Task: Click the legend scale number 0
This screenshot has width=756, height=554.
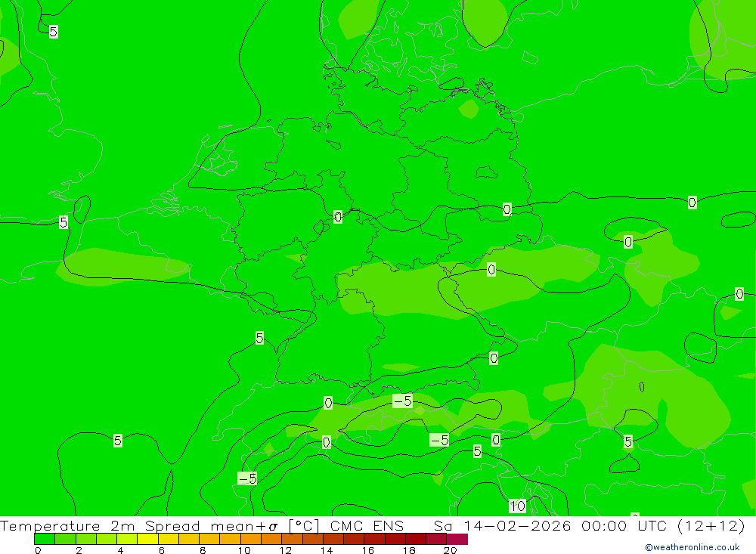Action: pyautogui.click(x=38, y=550)
